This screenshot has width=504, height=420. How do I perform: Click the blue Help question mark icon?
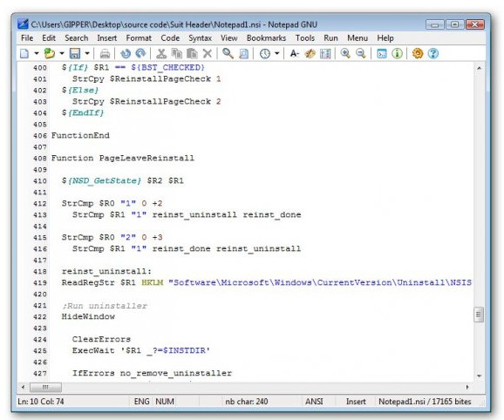pos(433,53)
